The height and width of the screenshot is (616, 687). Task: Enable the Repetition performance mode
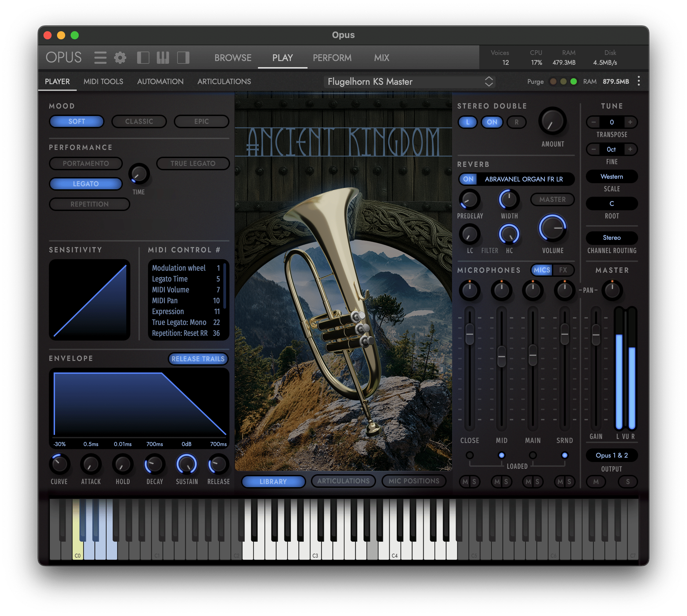point(90,204)
